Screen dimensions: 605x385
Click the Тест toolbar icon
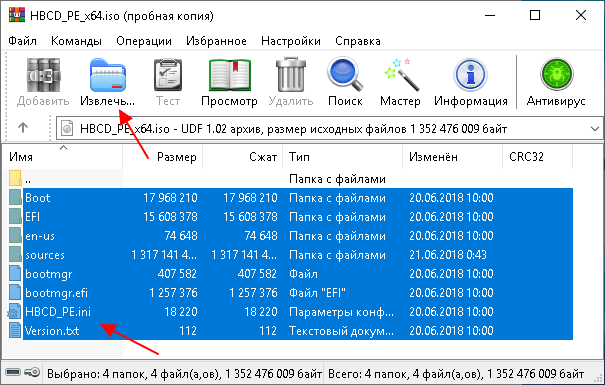click(x=168, y=75)
